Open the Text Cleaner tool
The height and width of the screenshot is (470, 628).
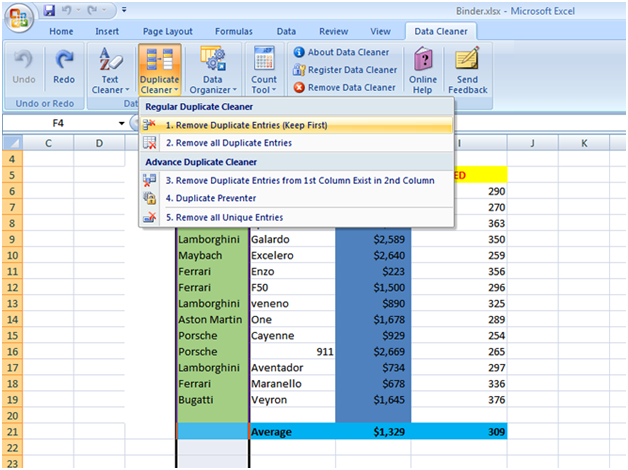[x=110, y=70]
